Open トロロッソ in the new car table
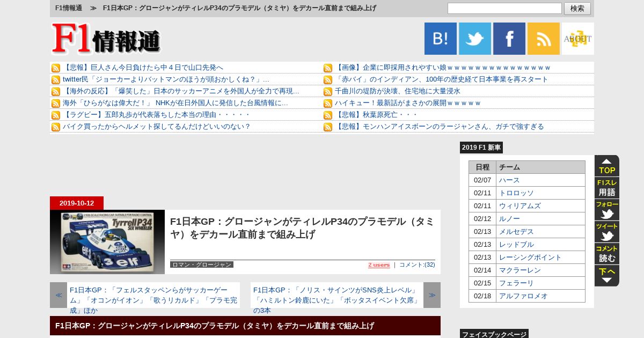644x338 pixels. (516, 193)
